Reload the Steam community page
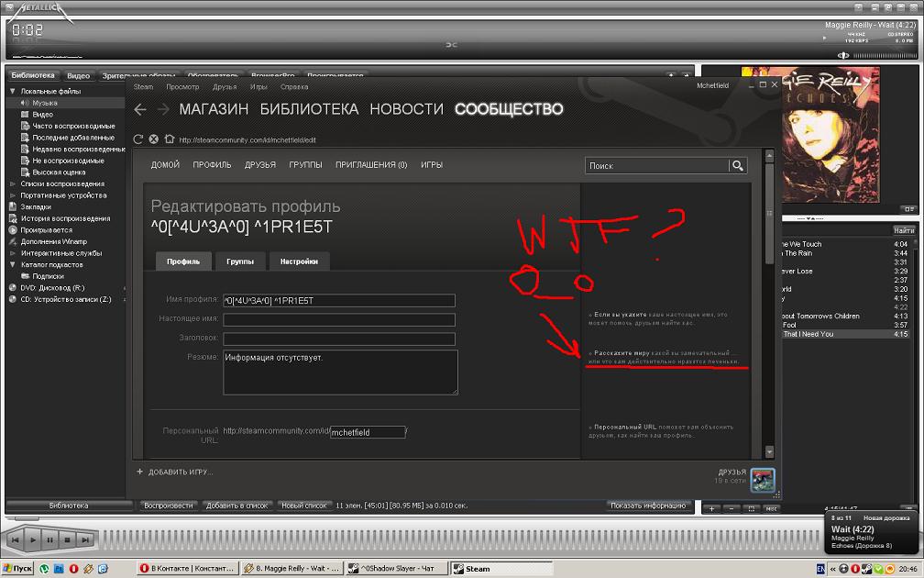 [138, 139]
